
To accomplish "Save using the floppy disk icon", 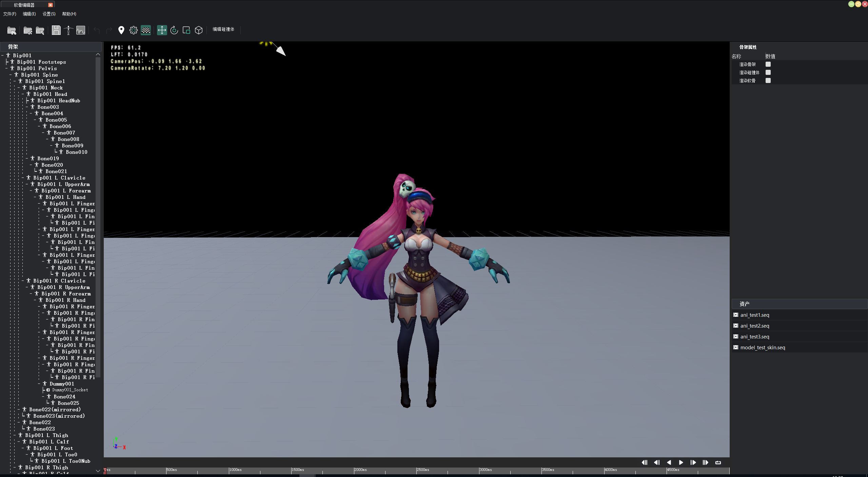I will click(56, 30).
